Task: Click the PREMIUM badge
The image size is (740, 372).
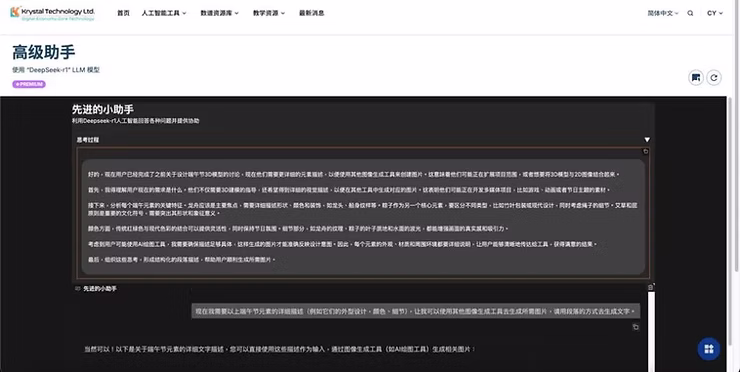Action: [29, 84]
